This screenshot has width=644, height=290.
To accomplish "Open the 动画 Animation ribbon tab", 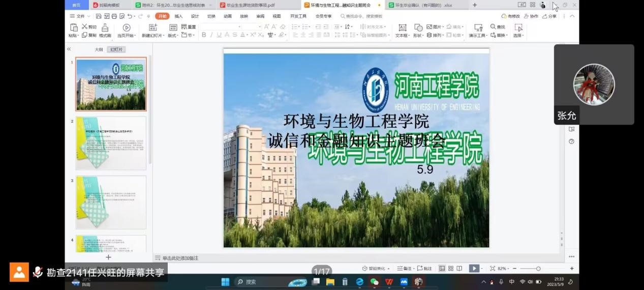I will coord(227,16).
